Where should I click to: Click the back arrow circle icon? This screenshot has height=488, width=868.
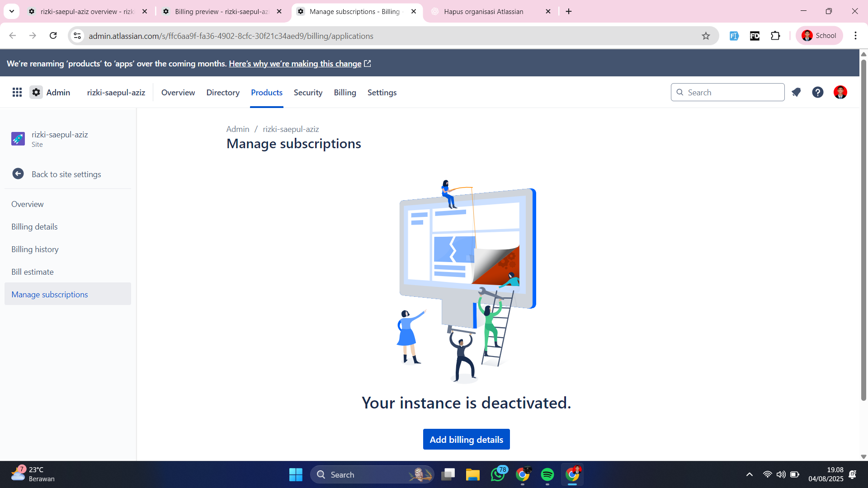(x=18, y=174)
